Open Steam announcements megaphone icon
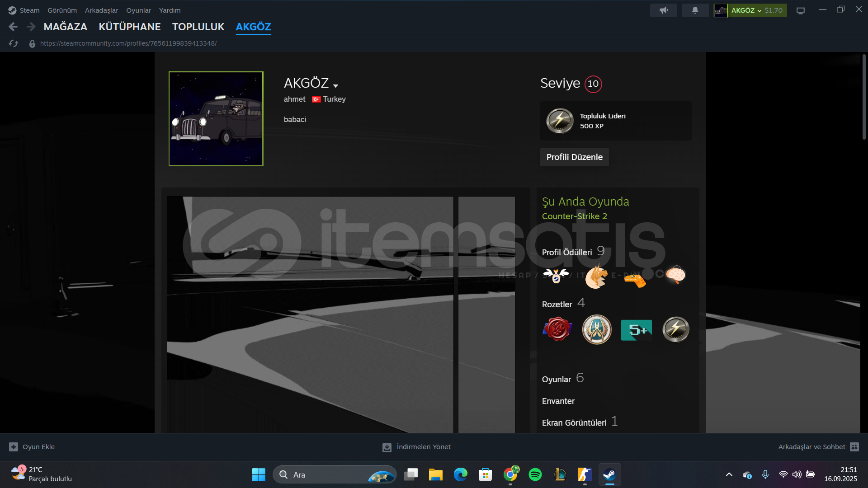The width and height of the screenshot is (868, 488). [x=663, y=10]
